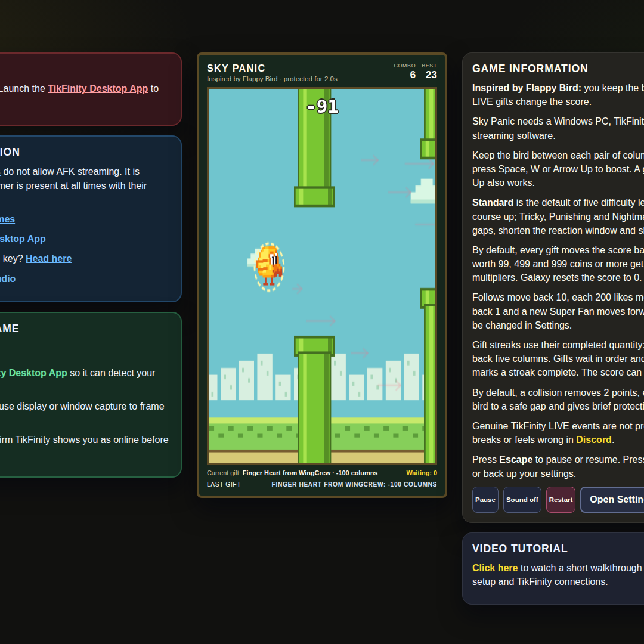Viewport: 644px width, 644px height.
Task: Click the Combo value 6
Action: point(413,75)
